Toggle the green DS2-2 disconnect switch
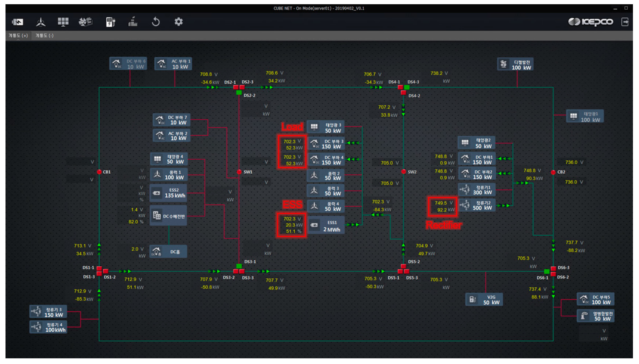The width and height of the screenshot is (639, 364). click(x=239, y=93)
